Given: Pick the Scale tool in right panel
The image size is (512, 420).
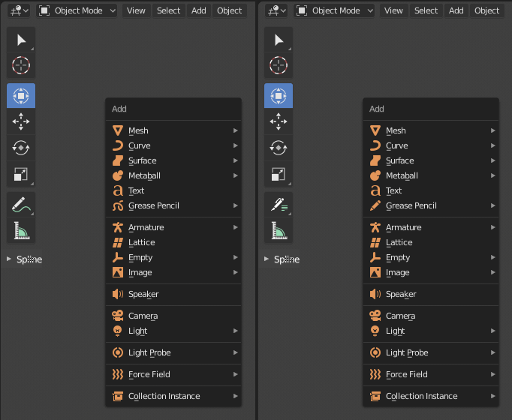Looking at the screenshot, I should pyautogui.click(x=279, y=174).
